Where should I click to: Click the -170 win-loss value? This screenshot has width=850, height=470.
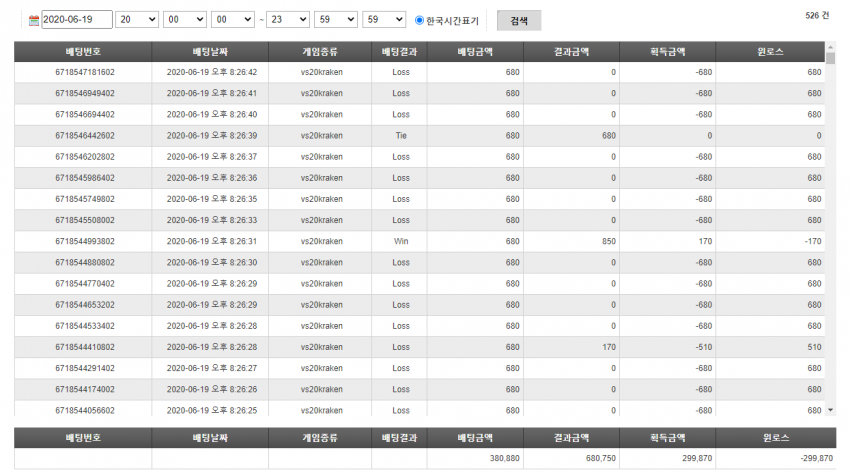click(x=813, y=241)
